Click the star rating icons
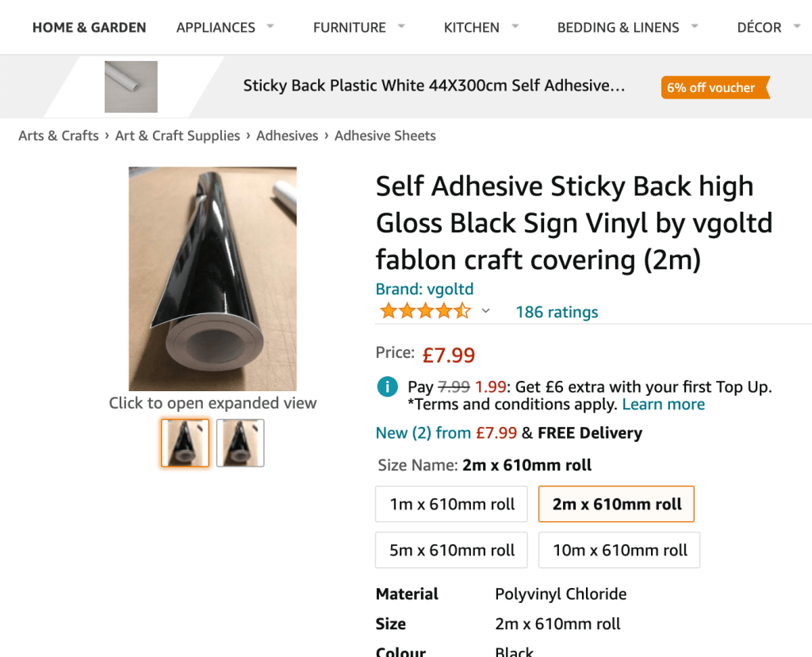 tap(425, 311)
